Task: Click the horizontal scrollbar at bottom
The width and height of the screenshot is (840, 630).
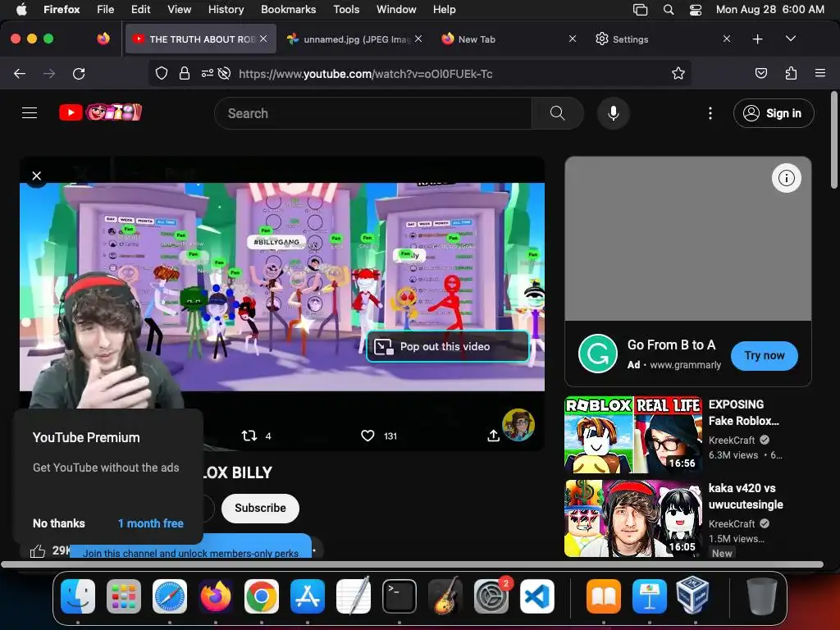Action: [412, 564]
